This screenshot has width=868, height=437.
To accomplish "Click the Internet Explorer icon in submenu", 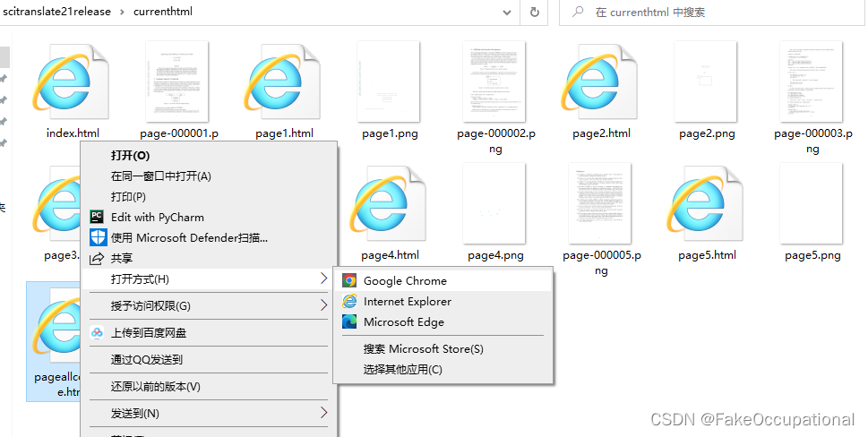I will click(348, 302).
